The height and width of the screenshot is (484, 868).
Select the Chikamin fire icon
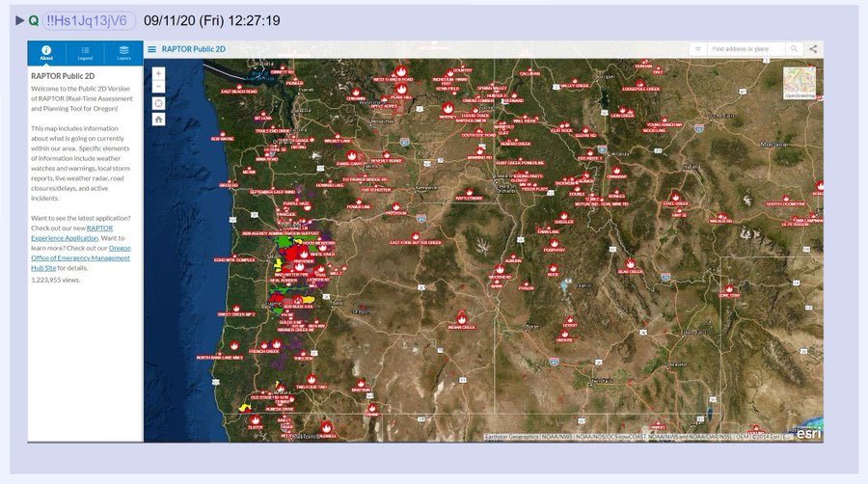coord(356,93)
